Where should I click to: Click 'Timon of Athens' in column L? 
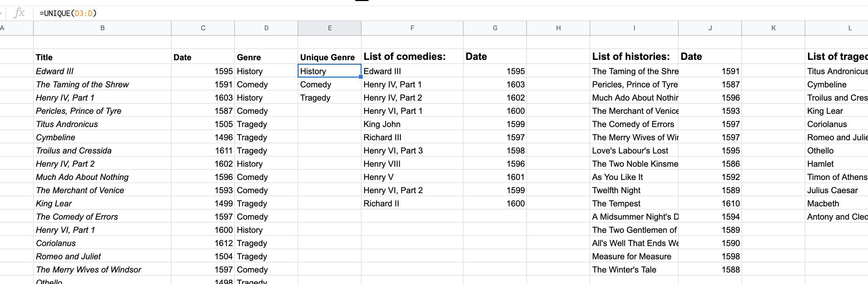tap(837, 177)
